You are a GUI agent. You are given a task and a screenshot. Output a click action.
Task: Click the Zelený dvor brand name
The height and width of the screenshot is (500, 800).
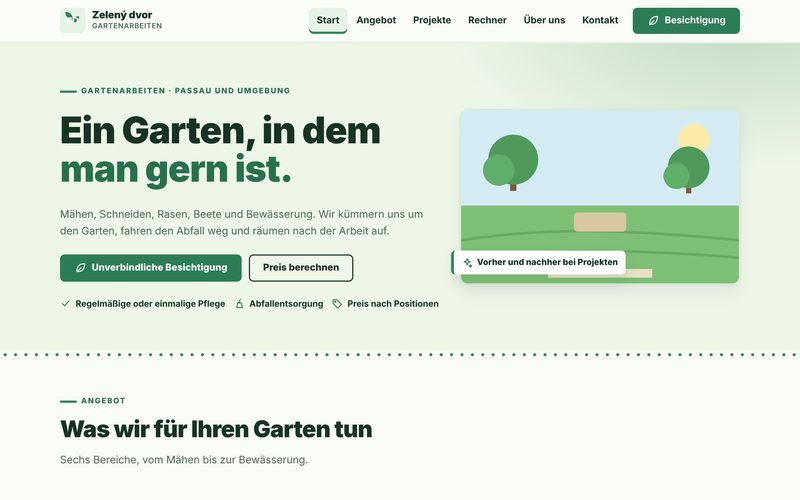pyautogui.click(x=122, y=15)
